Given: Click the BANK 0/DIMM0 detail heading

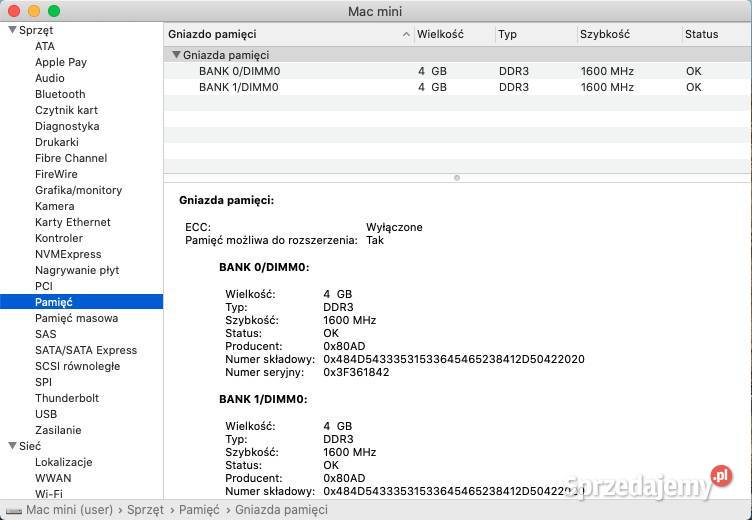Looking at the screenshot, I should tap(264, 267).
